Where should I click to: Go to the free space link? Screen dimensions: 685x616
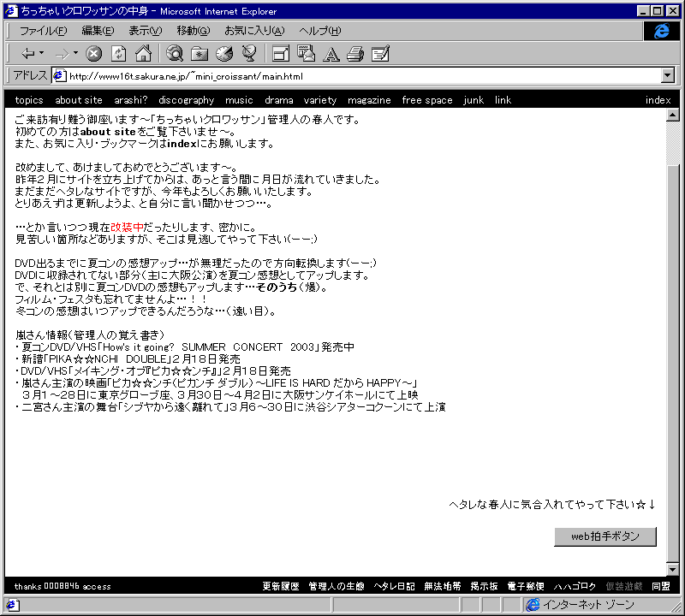[x=427, y=100]
